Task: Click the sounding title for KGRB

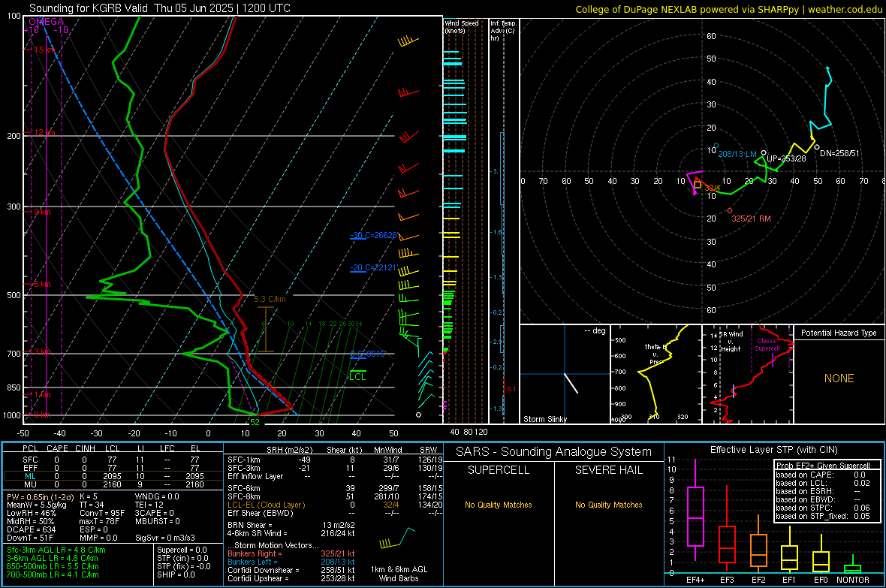Action: click(x=159, y=8)
